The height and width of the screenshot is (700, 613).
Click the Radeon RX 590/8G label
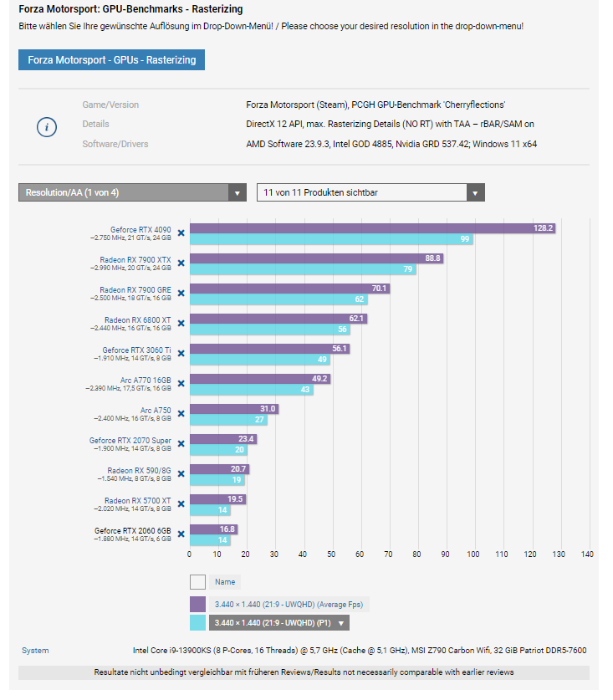(139, 471)
